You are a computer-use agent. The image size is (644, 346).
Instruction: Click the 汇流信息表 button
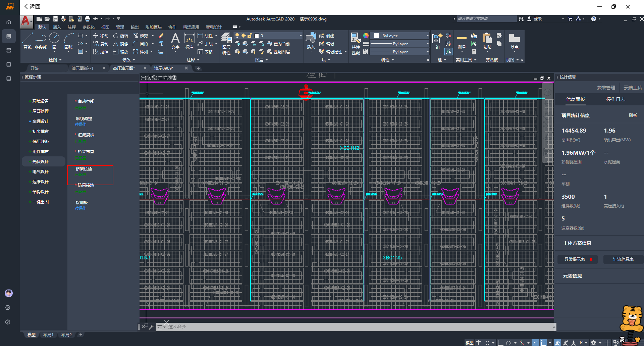click(623, 259)
